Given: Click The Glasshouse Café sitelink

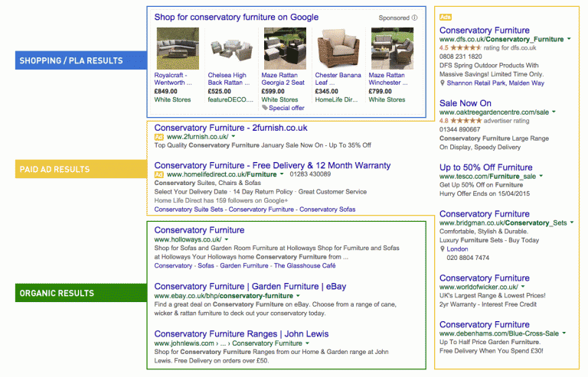Looking at the screenshot, I should (x=305, y=266).
